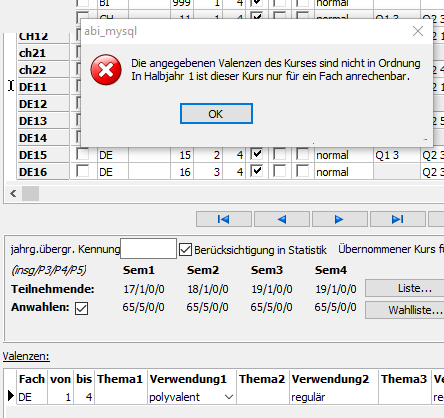Jump to last record navigation arrow
The width and height of the screenshot is (444, 418).
click(398, 219)
